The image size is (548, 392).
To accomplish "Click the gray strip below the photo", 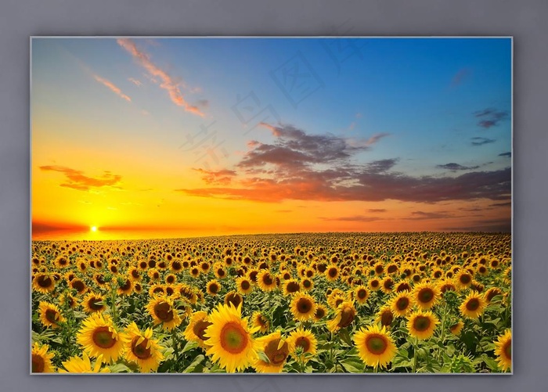I will (271, 383).
